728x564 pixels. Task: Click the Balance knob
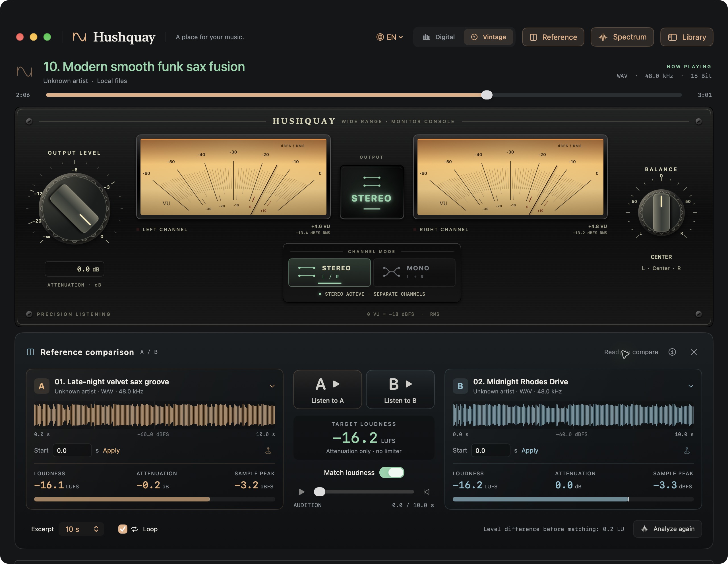click(x=661, y=213)
